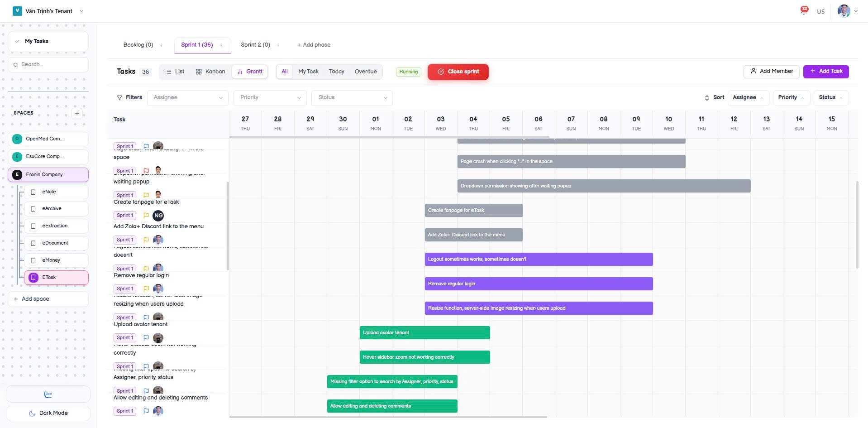Select the List view icon

point(168,71)
